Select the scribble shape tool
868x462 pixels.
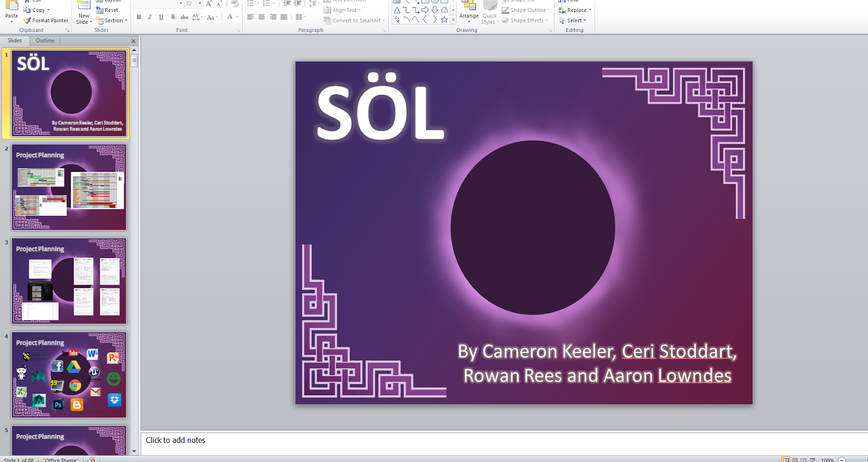397,20
